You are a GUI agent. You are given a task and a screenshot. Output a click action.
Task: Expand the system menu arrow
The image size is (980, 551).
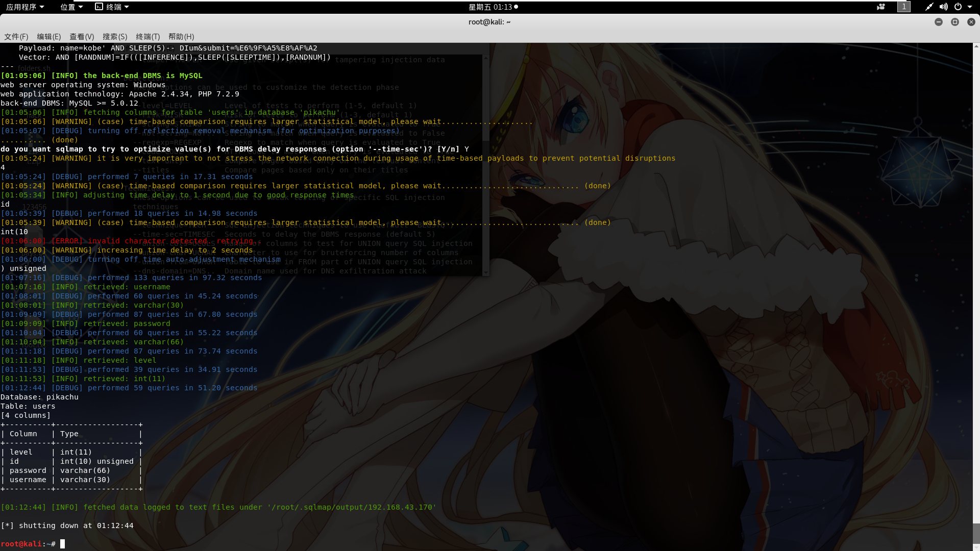[970, 7]
